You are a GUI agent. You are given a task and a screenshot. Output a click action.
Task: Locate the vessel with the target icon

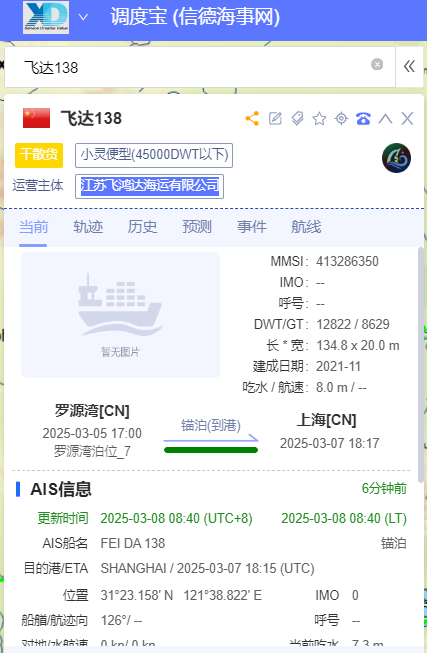[x=341, y=119]
